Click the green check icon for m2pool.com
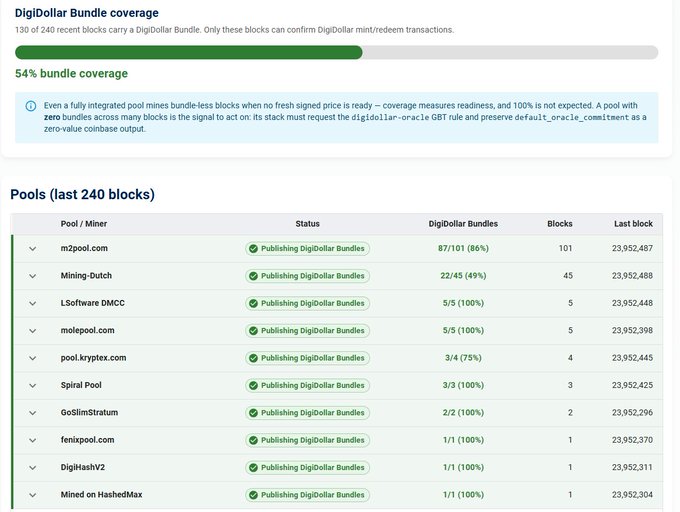This screenshot has width=680, height=512. (253, 248)
